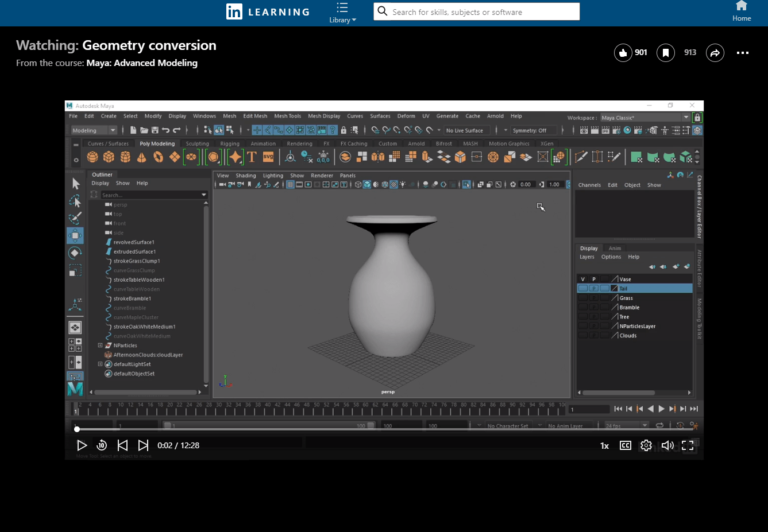Screen dimensions: 768x532
Task: Click the Outliner horizontal scrollbar
Action: pos(145,393)
